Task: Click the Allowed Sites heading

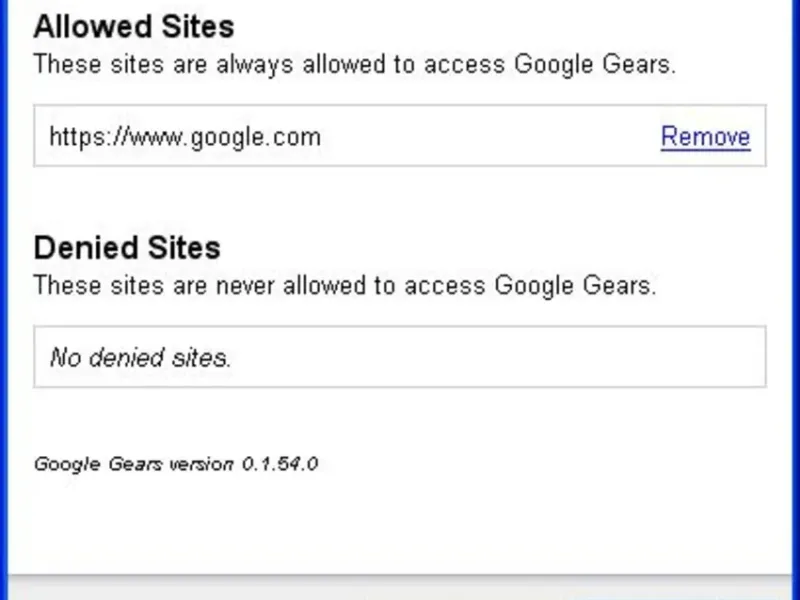Action: (x=134, y=27)
